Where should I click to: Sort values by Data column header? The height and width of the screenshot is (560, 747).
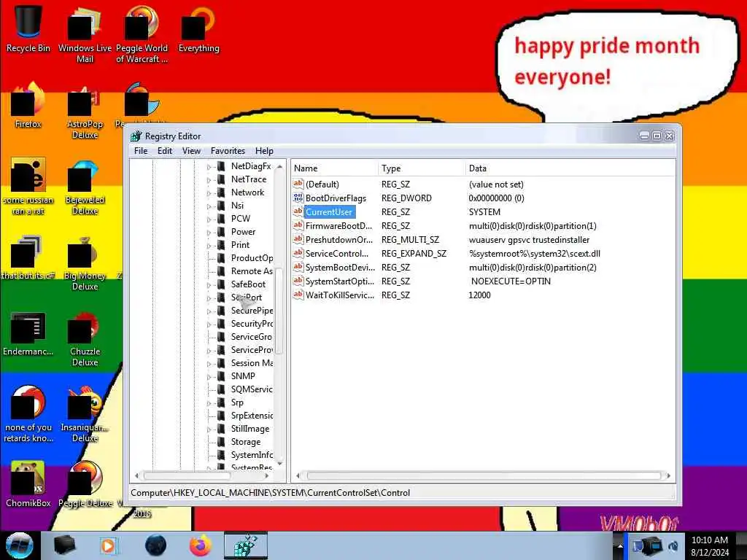[x=570, y=168]
